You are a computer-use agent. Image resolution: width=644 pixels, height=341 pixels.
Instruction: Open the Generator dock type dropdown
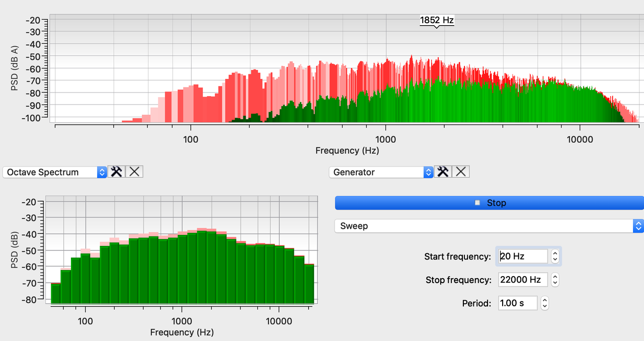pyautogui.click(x=381, y=172)
